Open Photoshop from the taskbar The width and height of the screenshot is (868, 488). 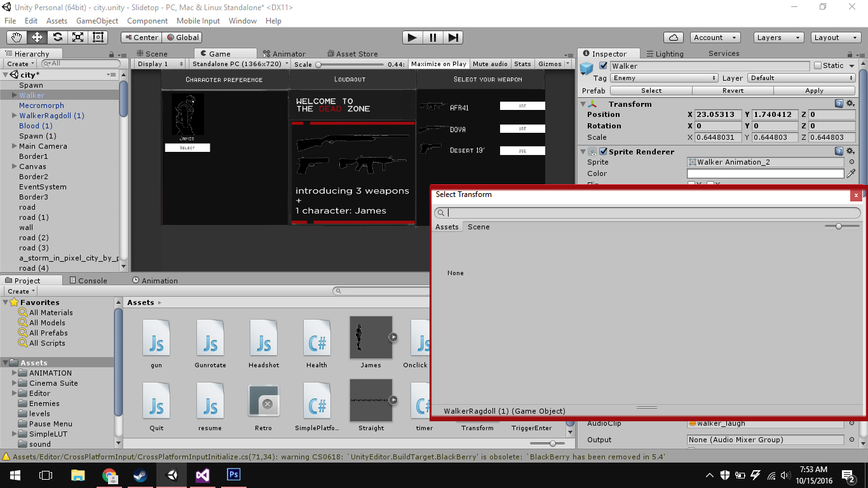234,475
